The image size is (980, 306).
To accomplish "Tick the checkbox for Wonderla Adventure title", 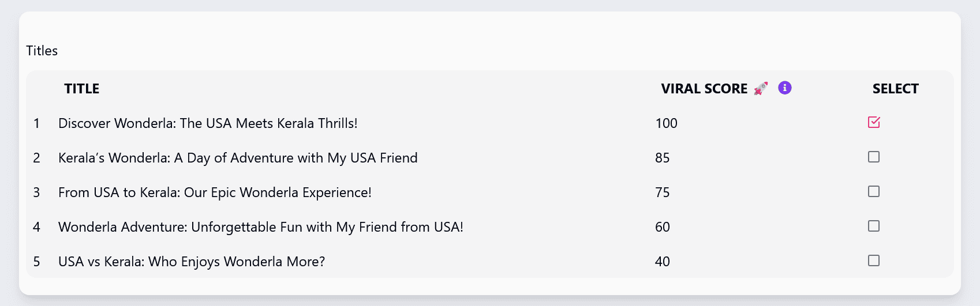I will pyautogui.click(x=874, y=226).
